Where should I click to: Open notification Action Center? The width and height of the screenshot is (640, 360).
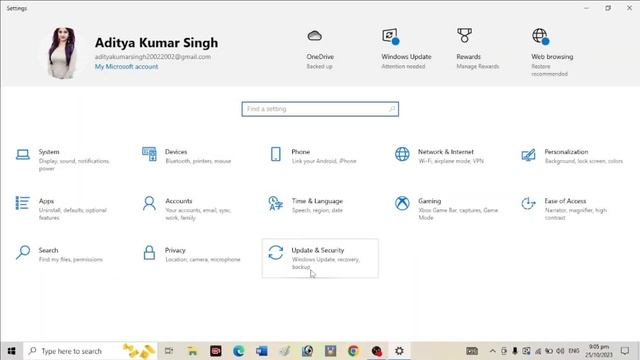[625, 351]
